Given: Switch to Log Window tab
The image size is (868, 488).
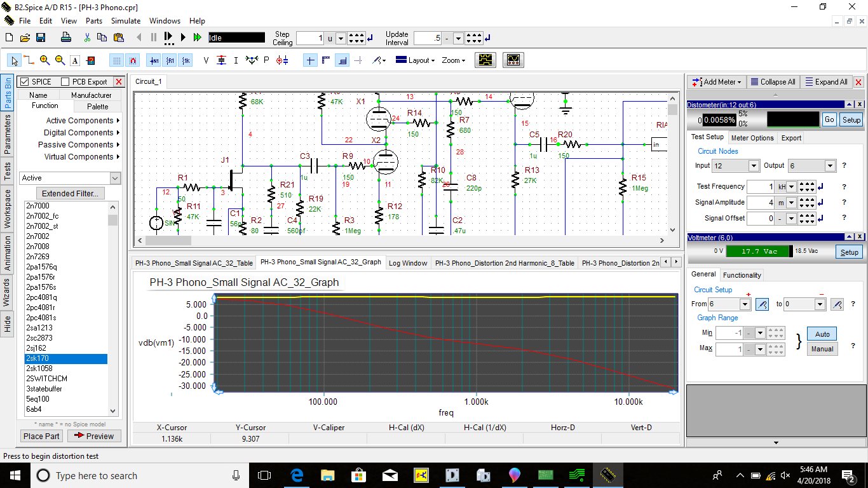Looking at the screenshot, I should [408, 263].
